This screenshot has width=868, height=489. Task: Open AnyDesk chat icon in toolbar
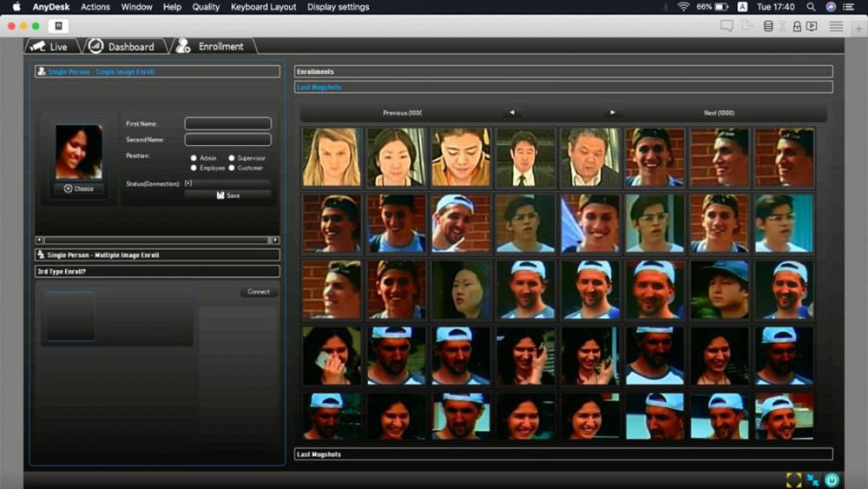point(727,26)
